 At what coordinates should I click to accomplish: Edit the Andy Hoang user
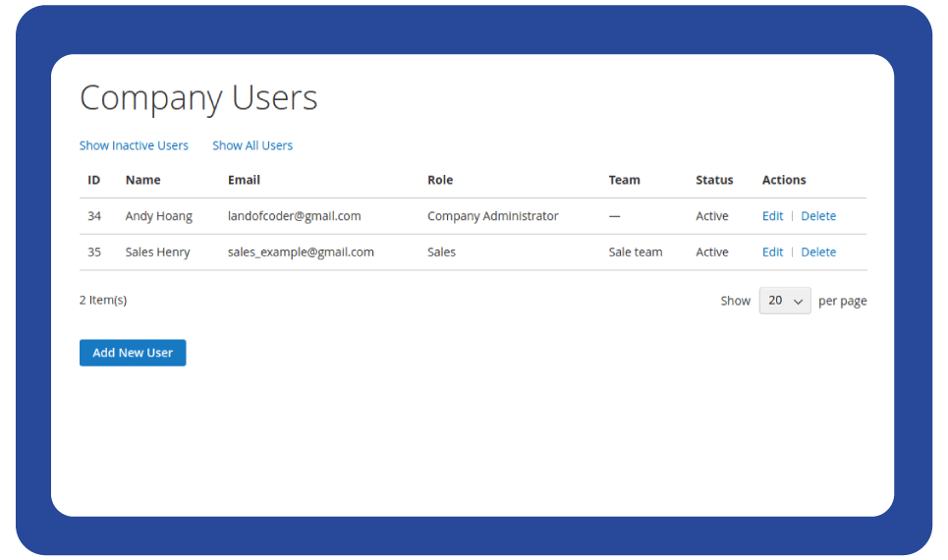pos(772,216)
